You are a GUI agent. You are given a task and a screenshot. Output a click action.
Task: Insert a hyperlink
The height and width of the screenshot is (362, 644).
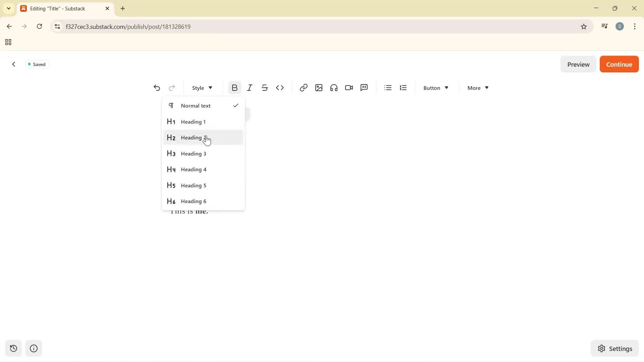pos(303,87)
